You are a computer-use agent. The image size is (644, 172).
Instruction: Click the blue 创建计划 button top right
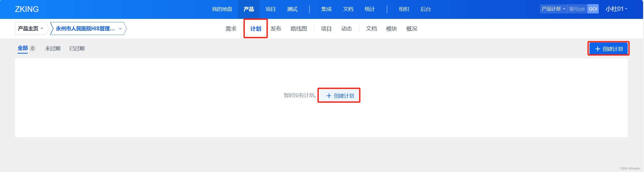coord(609,49)
